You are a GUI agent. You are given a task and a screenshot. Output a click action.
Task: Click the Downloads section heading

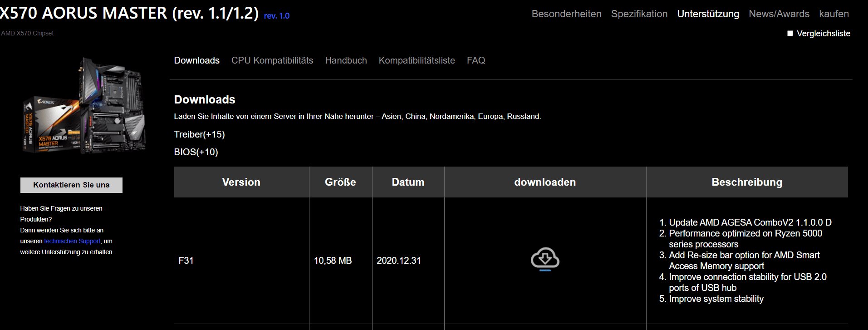[205, 99]
